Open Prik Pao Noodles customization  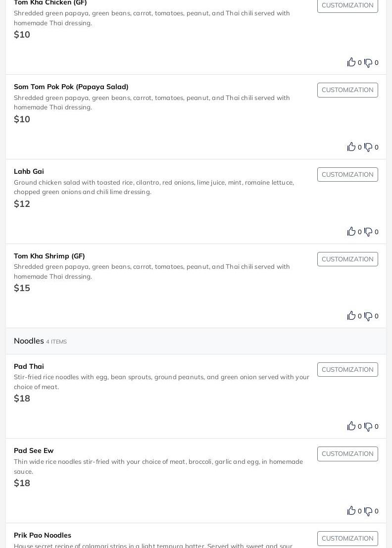(x=347, y=539)
